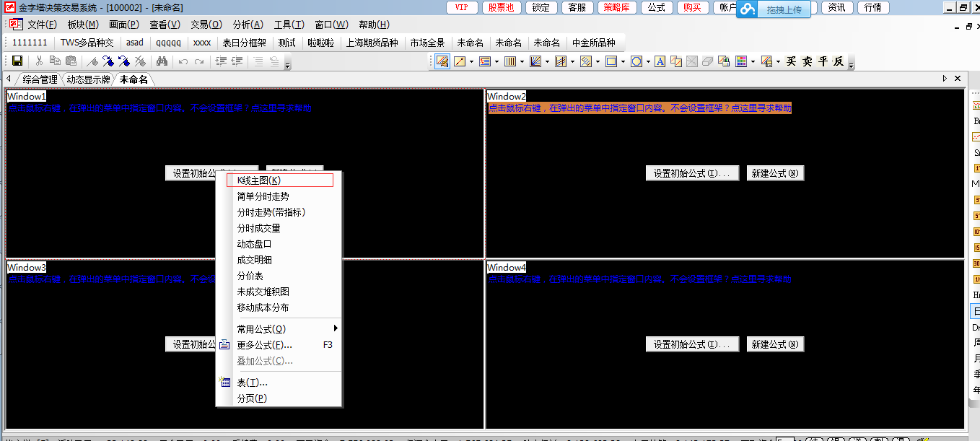
Task: Click the eraser icon in drawing toolbar
Action: [x=708, y=61]
